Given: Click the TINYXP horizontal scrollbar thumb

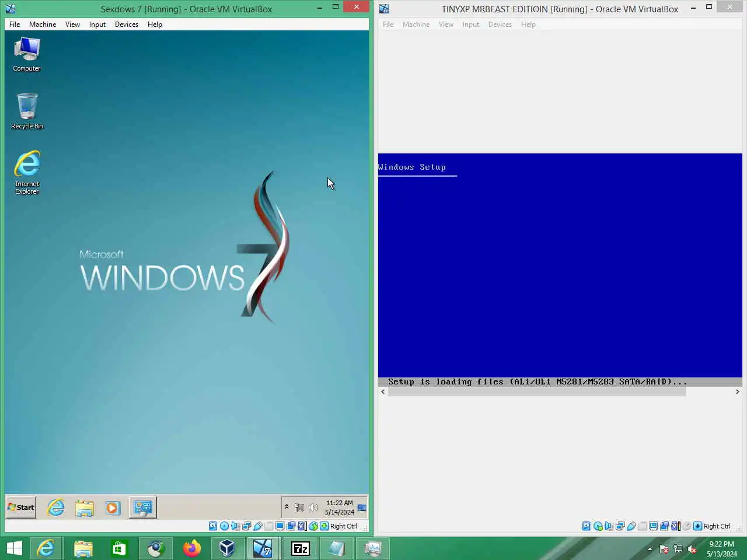Looking at the screenshot, I should [x=537, y=392].
